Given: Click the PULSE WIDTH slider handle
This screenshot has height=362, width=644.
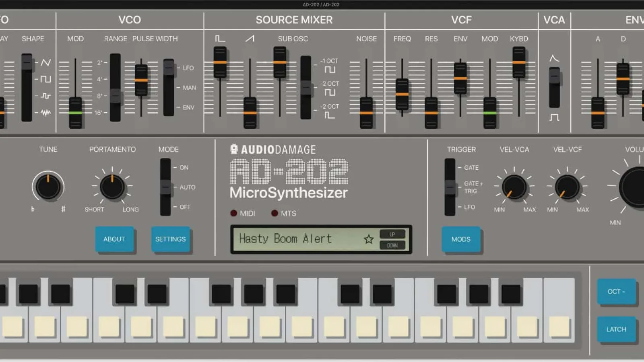Looking at the screenshot, I should pos(141,80).
